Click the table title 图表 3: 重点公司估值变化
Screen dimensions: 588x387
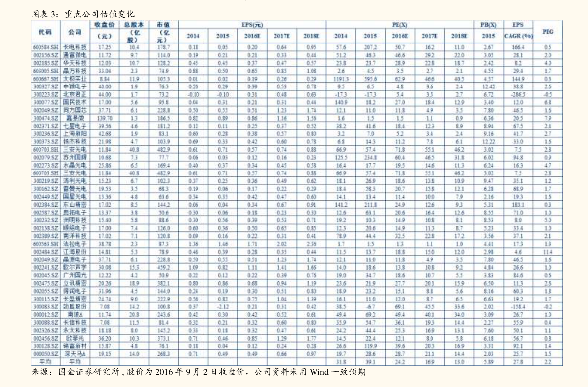(83, 14)
